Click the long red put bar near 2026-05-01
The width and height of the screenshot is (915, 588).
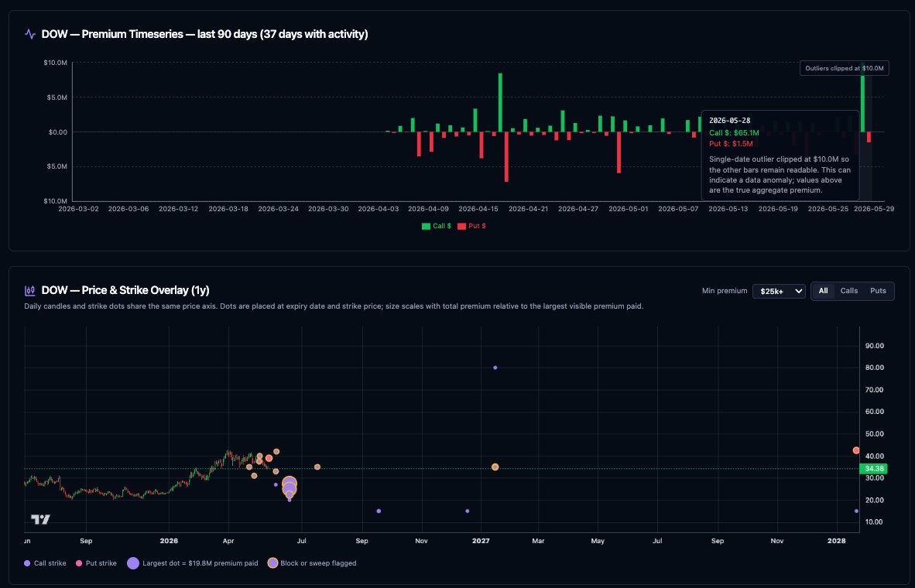[619, 152]
